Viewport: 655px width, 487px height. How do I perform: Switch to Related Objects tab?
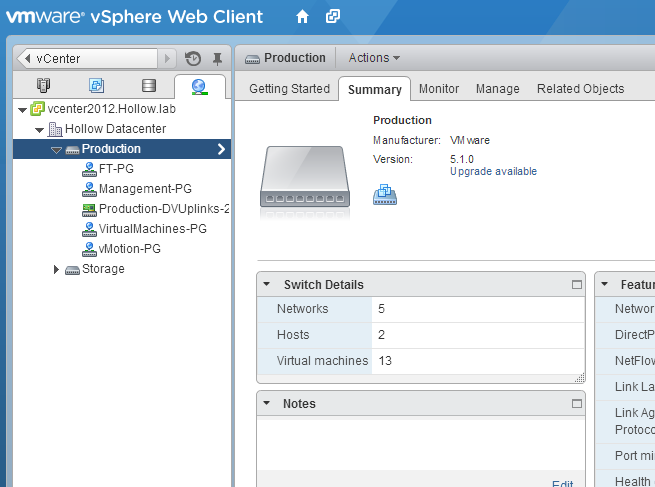click(580, 89)
